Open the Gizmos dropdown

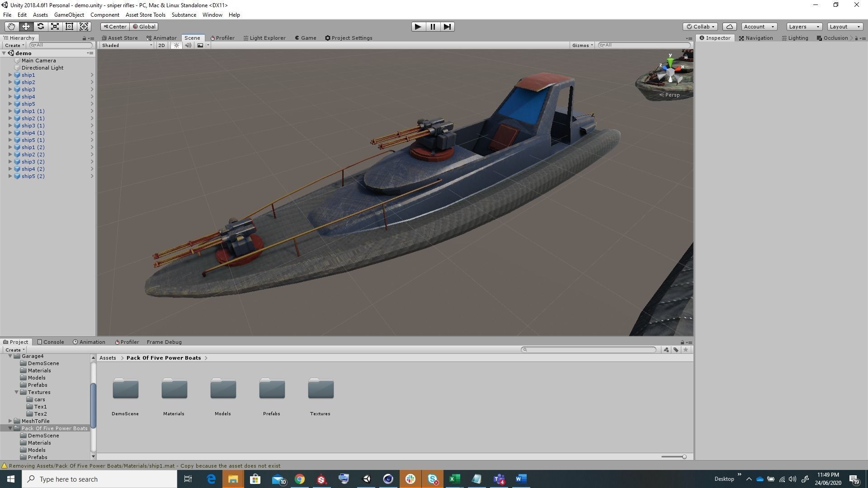pyautogui.click(x=582, y=45)
